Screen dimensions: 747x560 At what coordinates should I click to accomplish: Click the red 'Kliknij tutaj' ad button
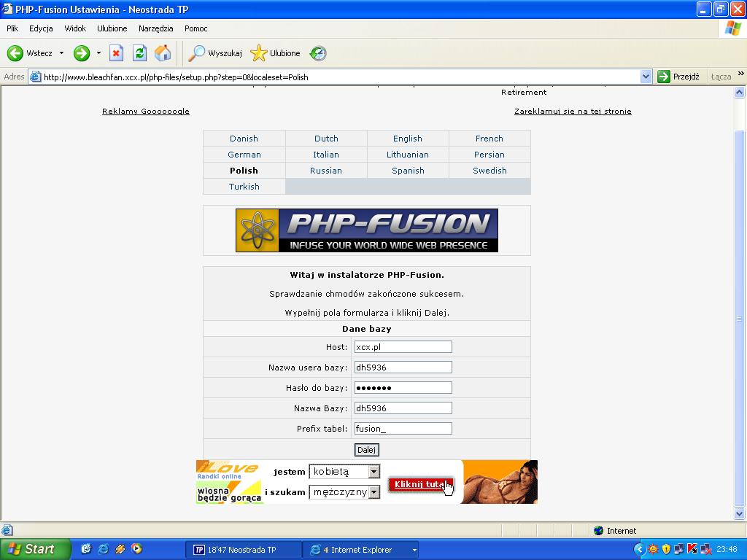click(x=421, y=484)
